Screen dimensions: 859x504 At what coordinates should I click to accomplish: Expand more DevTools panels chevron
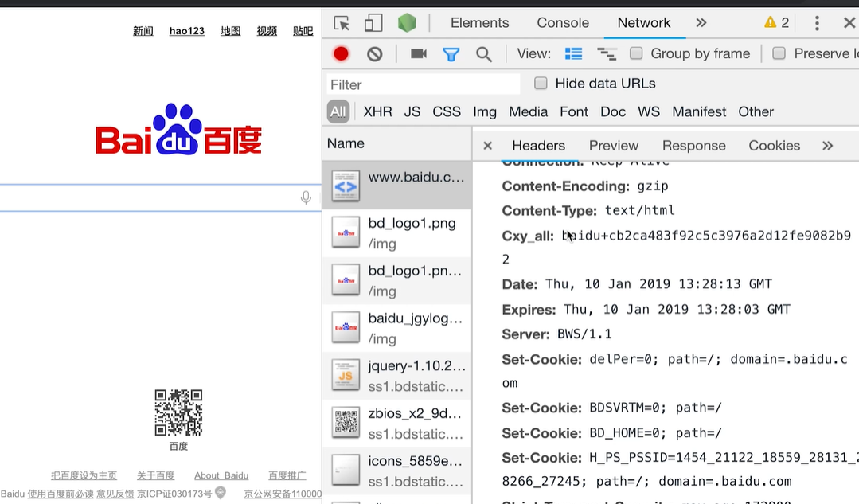pyautogui.click(x=701, y=23)
